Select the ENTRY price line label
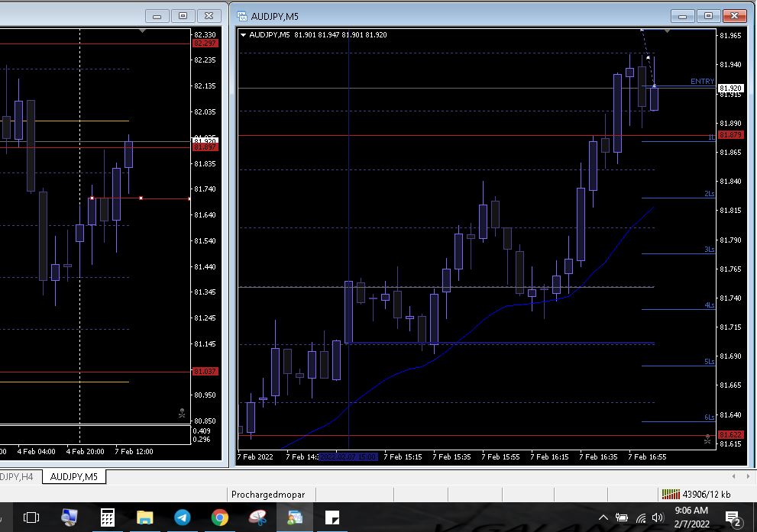Image resolution: width=757 pixels, height=532 pixels. [702, 82]
